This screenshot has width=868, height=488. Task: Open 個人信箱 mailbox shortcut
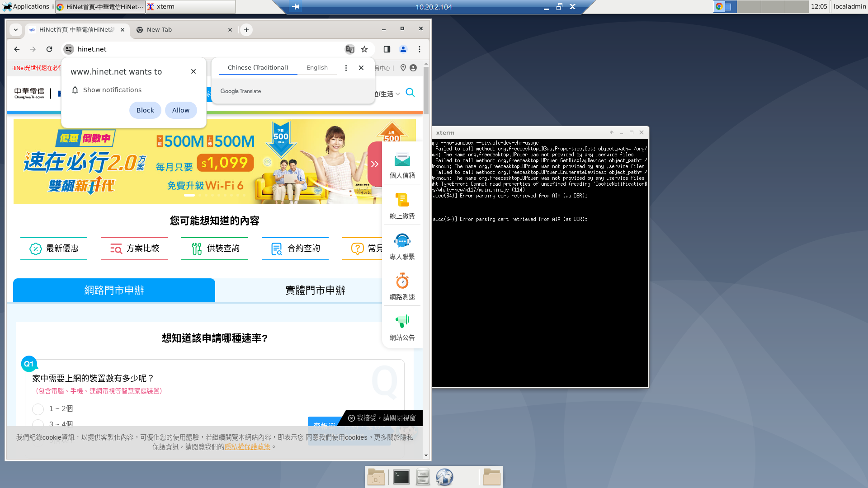[x=402, y=165]
